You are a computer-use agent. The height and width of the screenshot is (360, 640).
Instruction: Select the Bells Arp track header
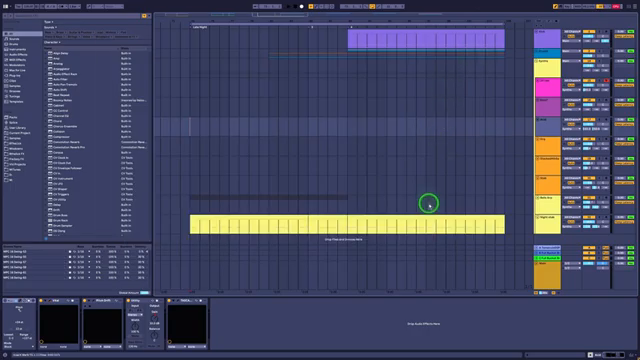pyautogui.click(x=547, y=204)
